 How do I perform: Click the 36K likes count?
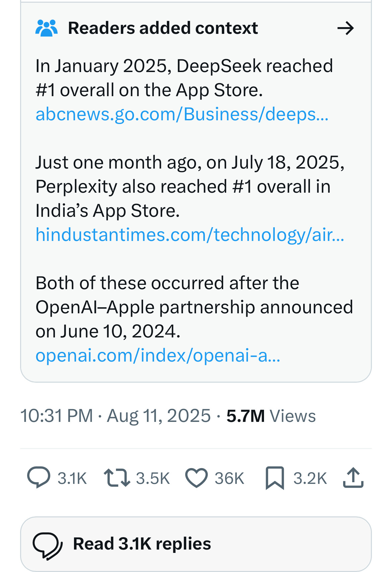[x=229, y=478]
